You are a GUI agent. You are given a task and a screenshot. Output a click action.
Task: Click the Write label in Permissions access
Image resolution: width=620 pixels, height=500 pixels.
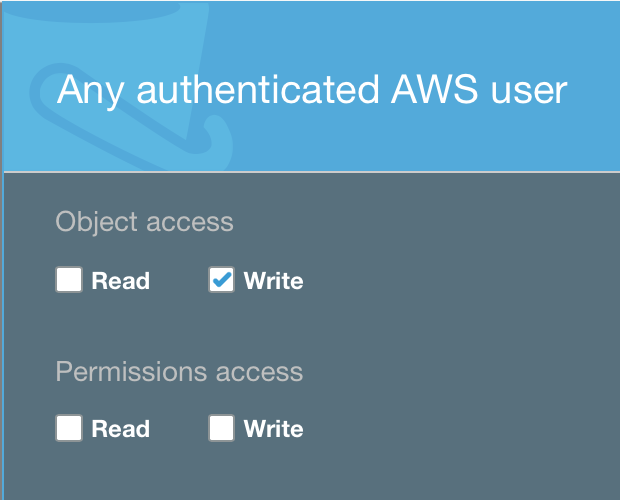click(x=273, y=428)
